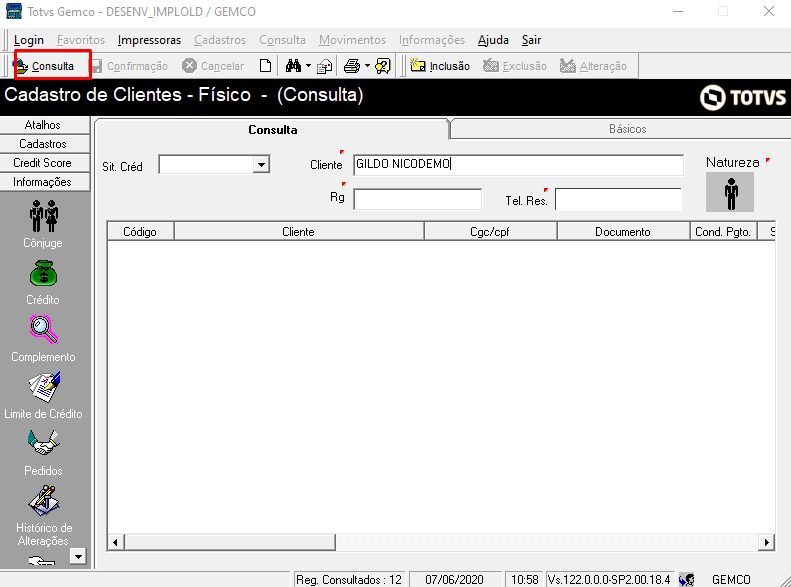Screen dimensions: 791x587
Task: Click the horizontal scrollbar thumb
Action: 230,542
